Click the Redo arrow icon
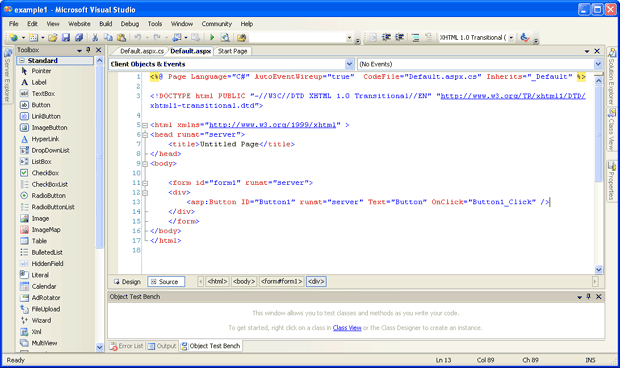This screenshot has height=368, width=620. click(157, 38)
